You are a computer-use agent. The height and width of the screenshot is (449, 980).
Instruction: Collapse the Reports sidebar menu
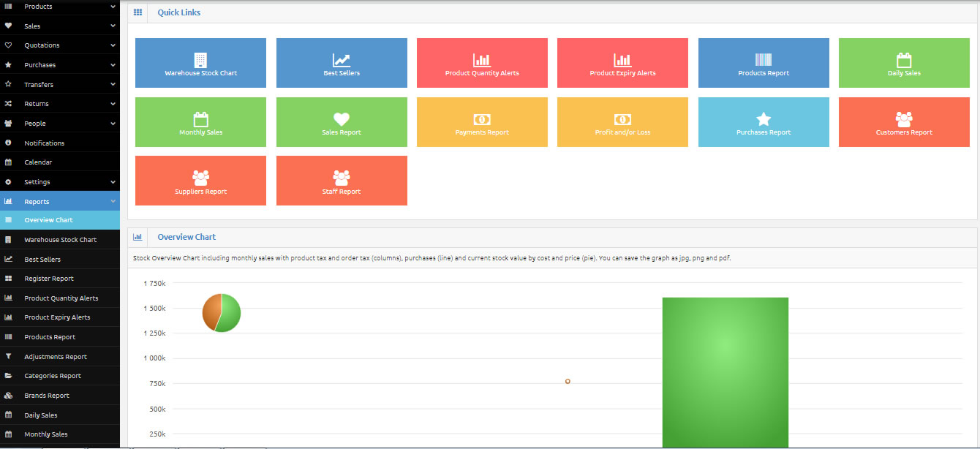coord(60,202)
